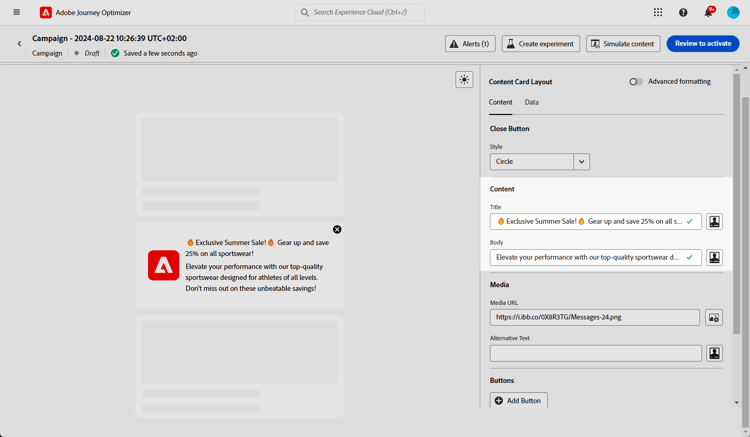Edit the Media URL field
The width and height of the screenshot is (750, 437).
point(595,317)
